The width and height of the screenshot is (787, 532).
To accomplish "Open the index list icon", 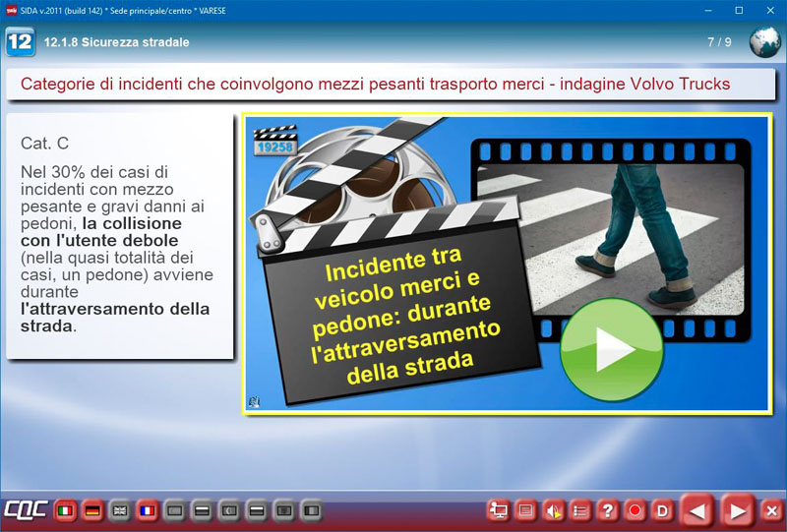I will (x=580, y=510).
